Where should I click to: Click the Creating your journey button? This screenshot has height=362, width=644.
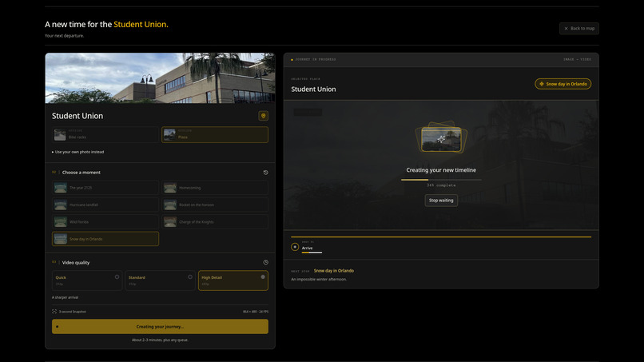(x=160, y=327)
